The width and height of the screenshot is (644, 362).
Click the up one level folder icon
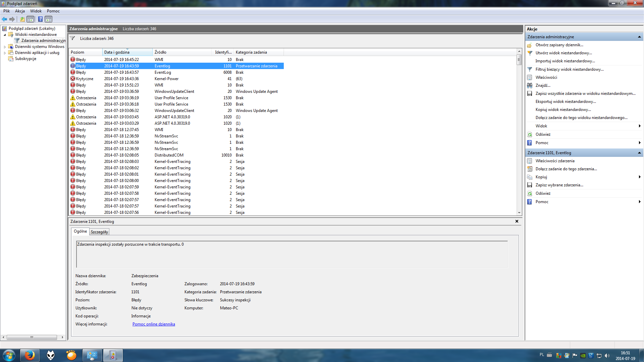click(22, 19)
